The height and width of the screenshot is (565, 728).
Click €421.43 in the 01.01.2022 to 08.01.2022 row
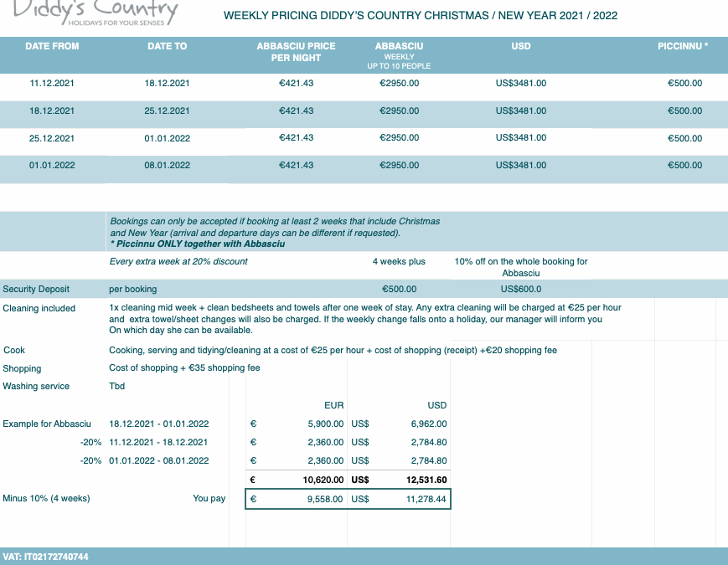297,166
